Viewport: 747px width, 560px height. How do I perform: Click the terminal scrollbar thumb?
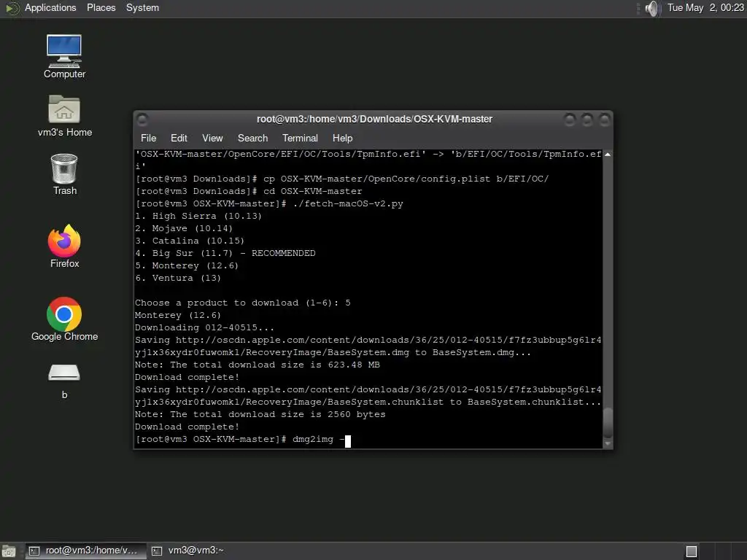[608, 422]
